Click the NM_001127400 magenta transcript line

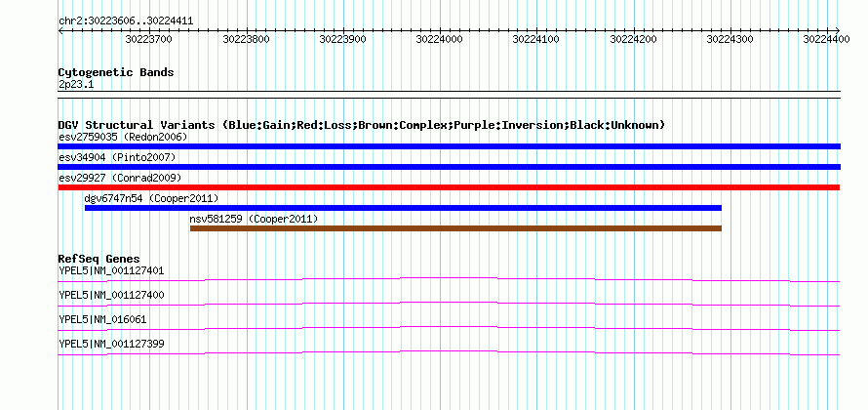(x=449, y=304)
